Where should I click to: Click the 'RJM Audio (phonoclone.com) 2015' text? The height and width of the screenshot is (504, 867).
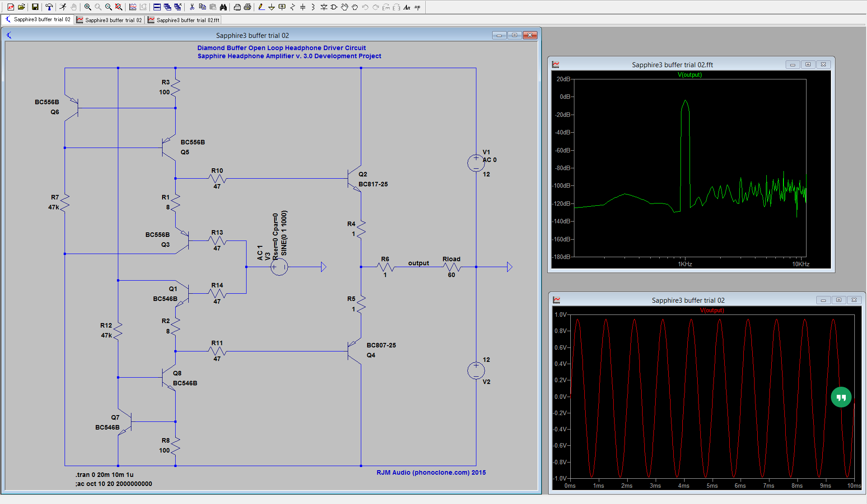431,472
